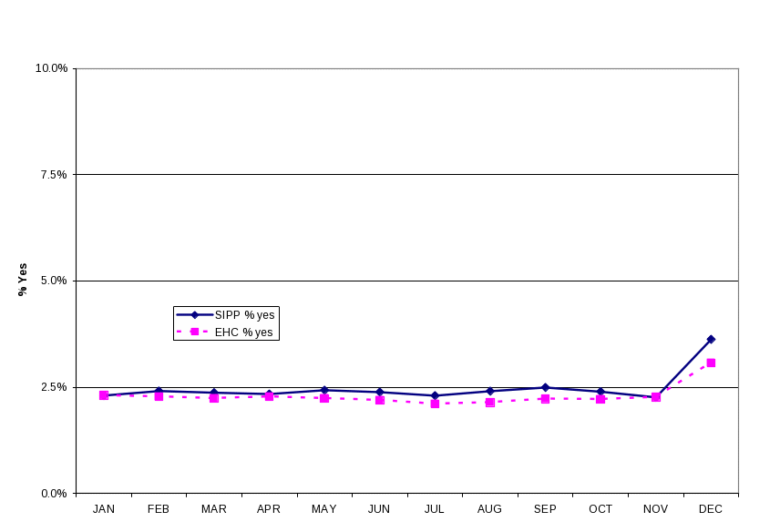This screenshot has width=780, height=532.
Task: Select the MAY axis label
Action: (x=323, y=509)
